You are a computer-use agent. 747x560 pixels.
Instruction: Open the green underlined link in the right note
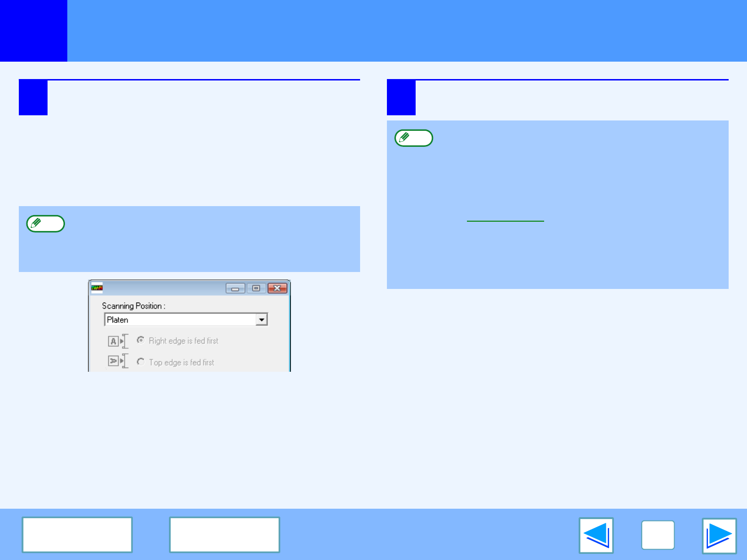tap(505, 217)
